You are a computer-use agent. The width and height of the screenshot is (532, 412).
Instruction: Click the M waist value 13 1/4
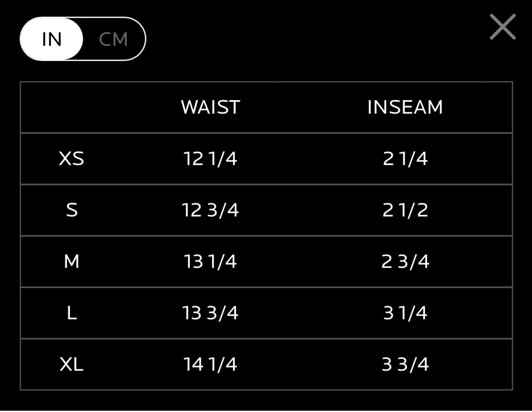(210, 261)
